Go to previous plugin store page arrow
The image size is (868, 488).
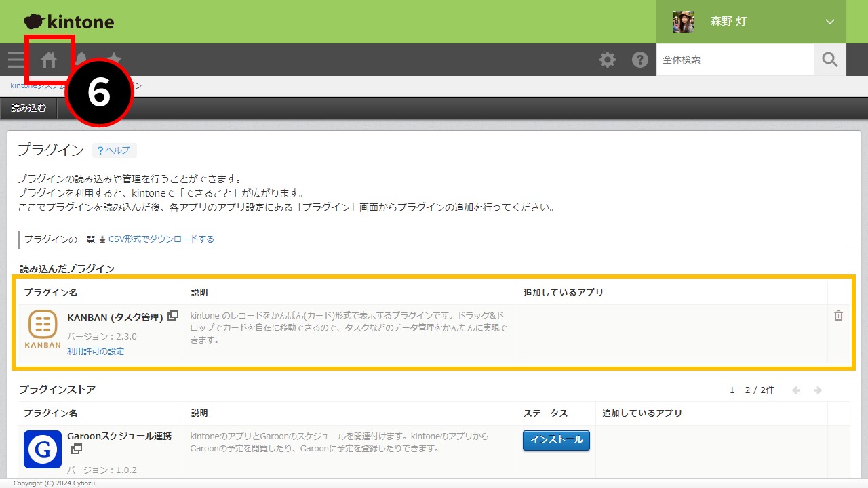(x=796, y=390)
